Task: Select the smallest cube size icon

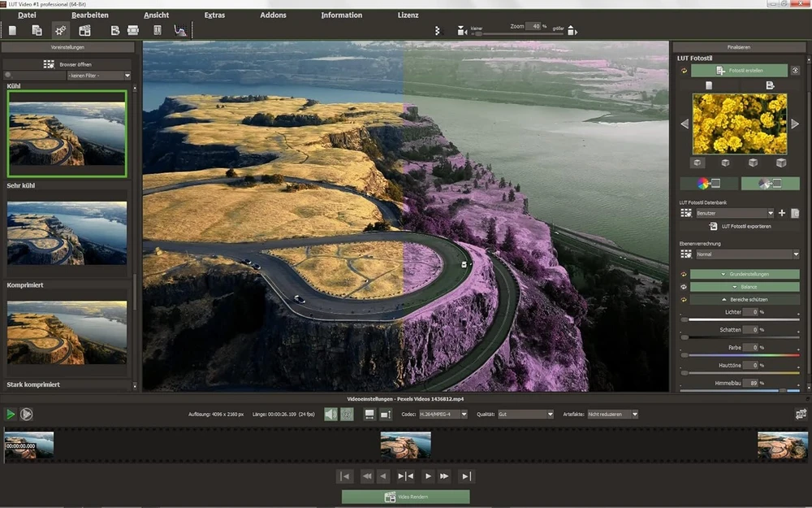Action: (x=698, y=163)
